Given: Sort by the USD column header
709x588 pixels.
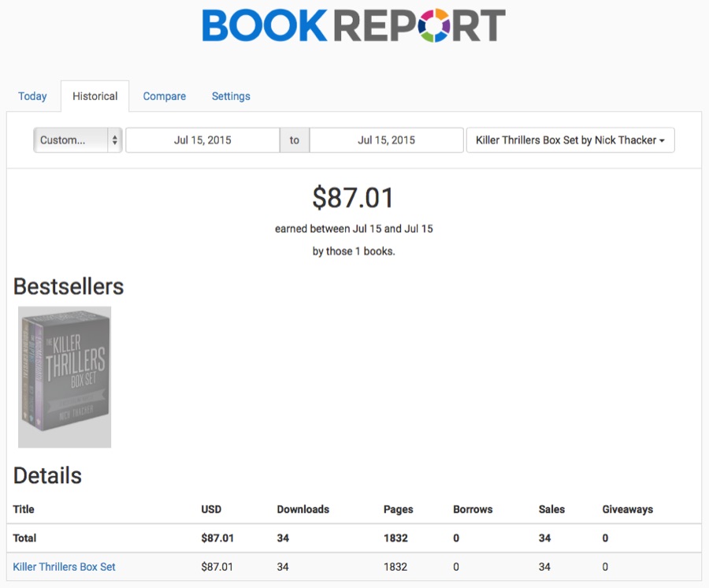Looking at the screenshot, I should pyautogui.click(x=212, y=509).
